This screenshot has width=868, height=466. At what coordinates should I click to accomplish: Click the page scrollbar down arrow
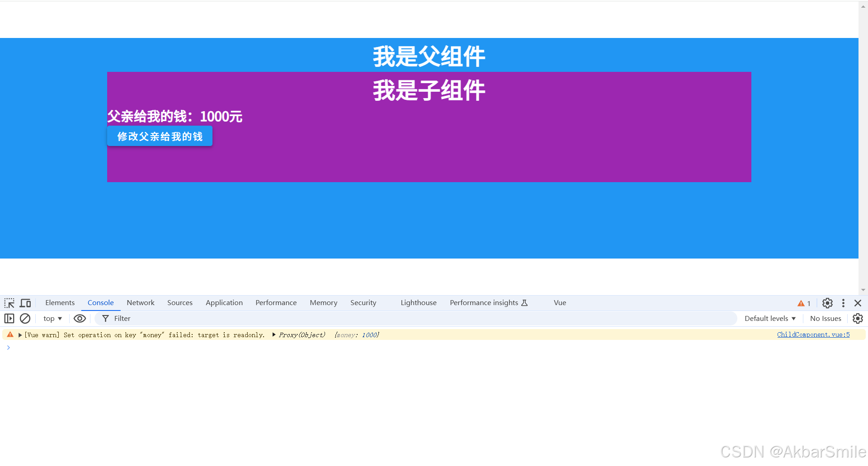coord(863,290)
